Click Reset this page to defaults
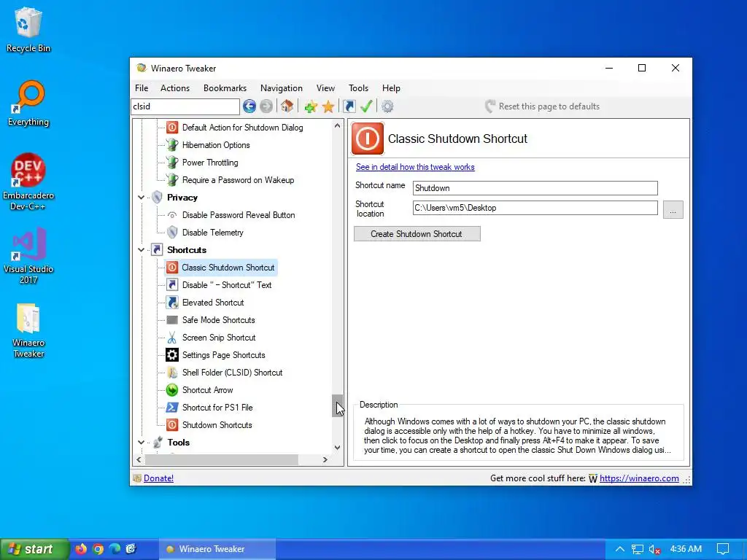The height and width of the screenshot is (560, 747). pyautogui.click(x=542, y=106)
